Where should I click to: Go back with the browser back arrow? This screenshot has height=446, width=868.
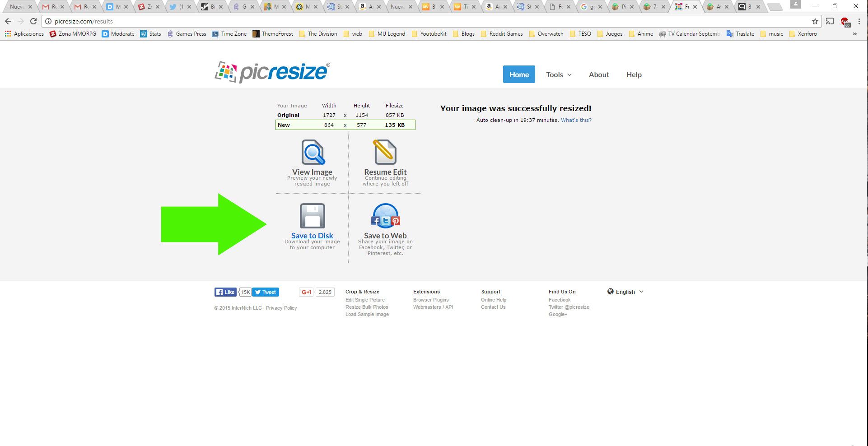point(8,21)
